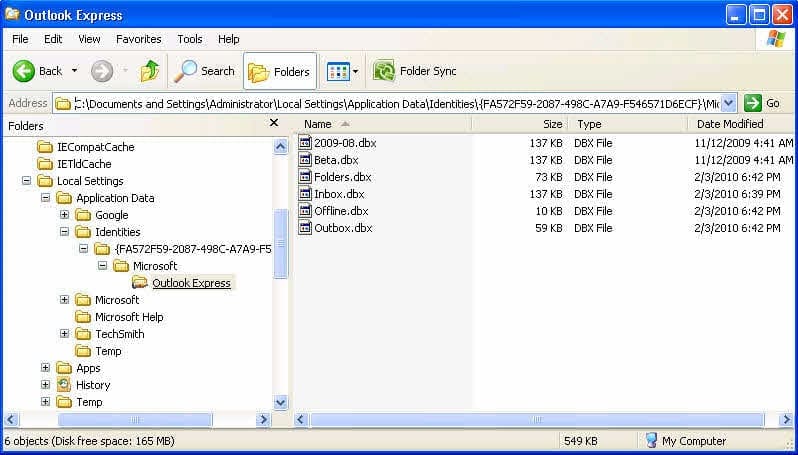Open the Tools menu
The image size is (798, 455).
coord(190,39)
